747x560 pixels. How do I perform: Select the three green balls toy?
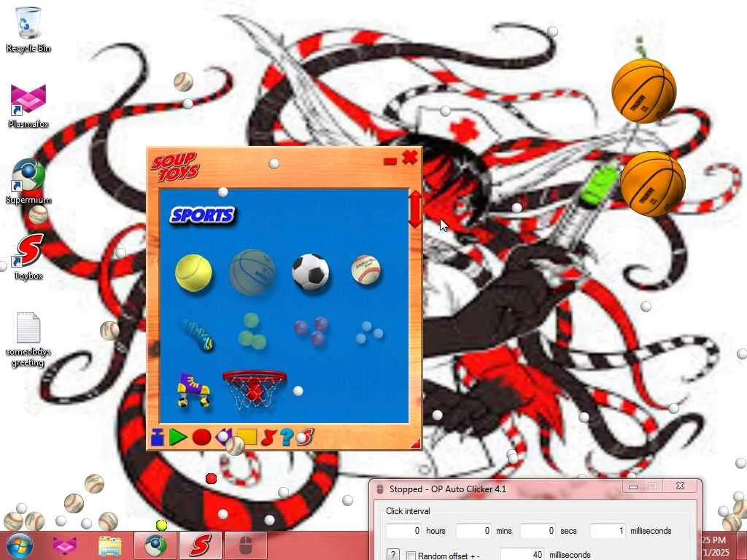coord(252,332)
